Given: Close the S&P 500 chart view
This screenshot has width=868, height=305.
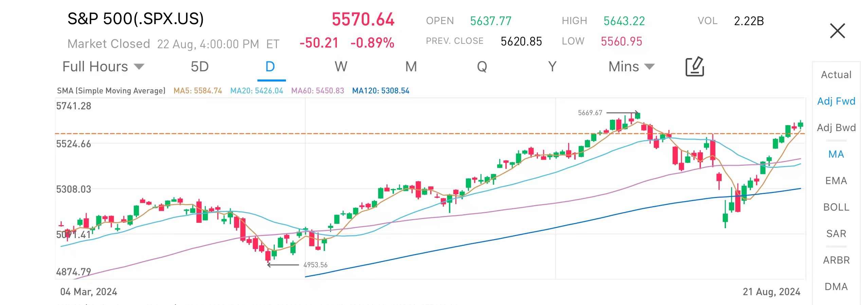Looking at the screenshot, I should pyautogui.click(x=837, y=31).
